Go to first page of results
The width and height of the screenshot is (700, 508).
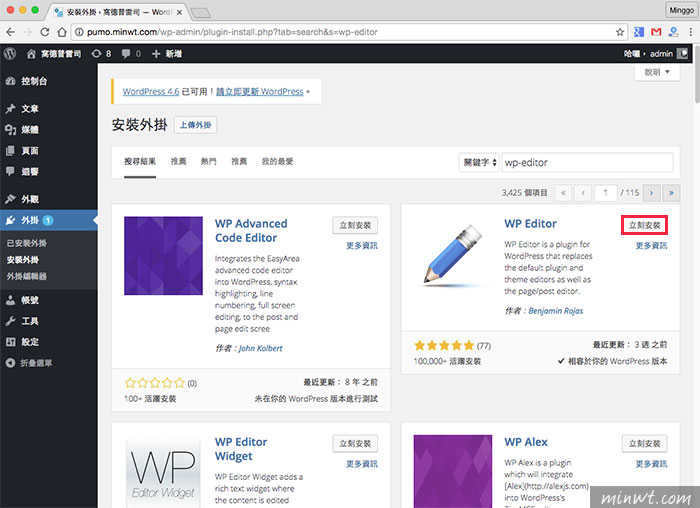click(563, 193)
